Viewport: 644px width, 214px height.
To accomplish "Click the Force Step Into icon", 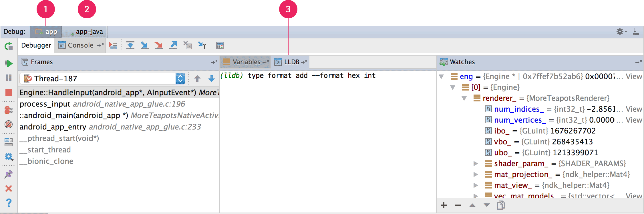I will pos(158,45).
